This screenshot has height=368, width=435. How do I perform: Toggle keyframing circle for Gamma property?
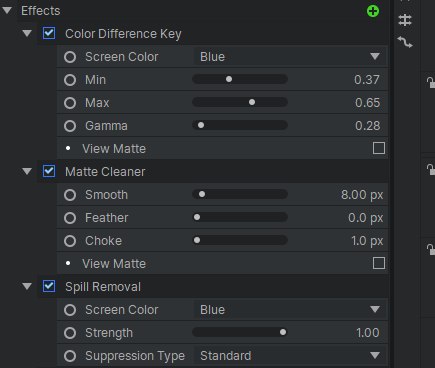(70, 126)
